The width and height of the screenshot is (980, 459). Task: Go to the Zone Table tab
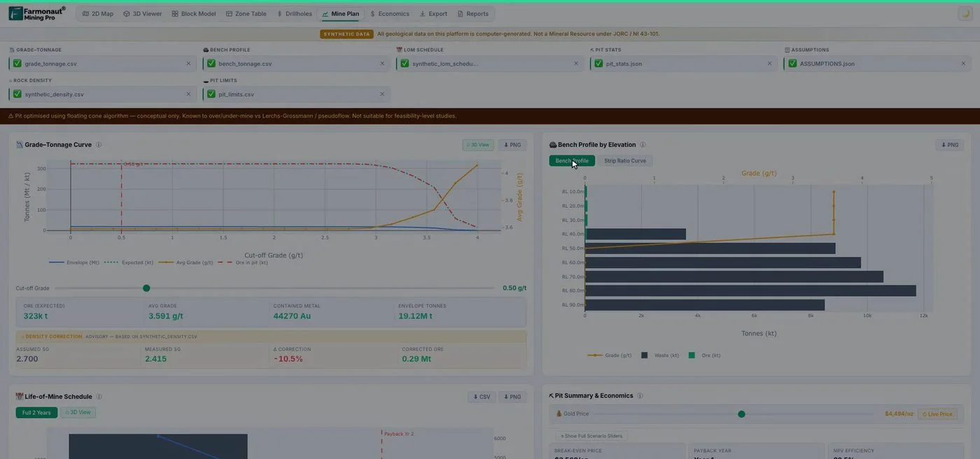pos(246,13)
